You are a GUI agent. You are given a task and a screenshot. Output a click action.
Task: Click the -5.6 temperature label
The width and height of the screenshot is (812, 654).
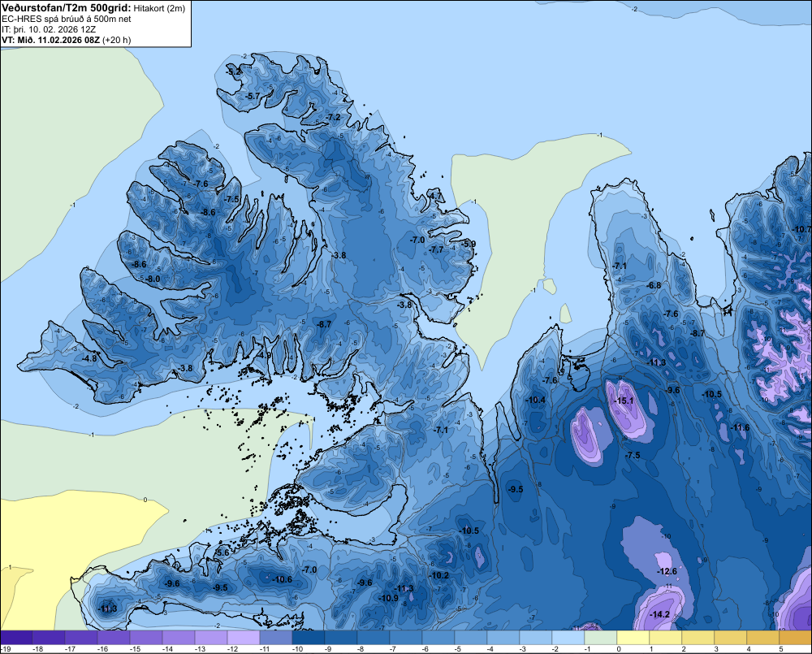[222, 552]
